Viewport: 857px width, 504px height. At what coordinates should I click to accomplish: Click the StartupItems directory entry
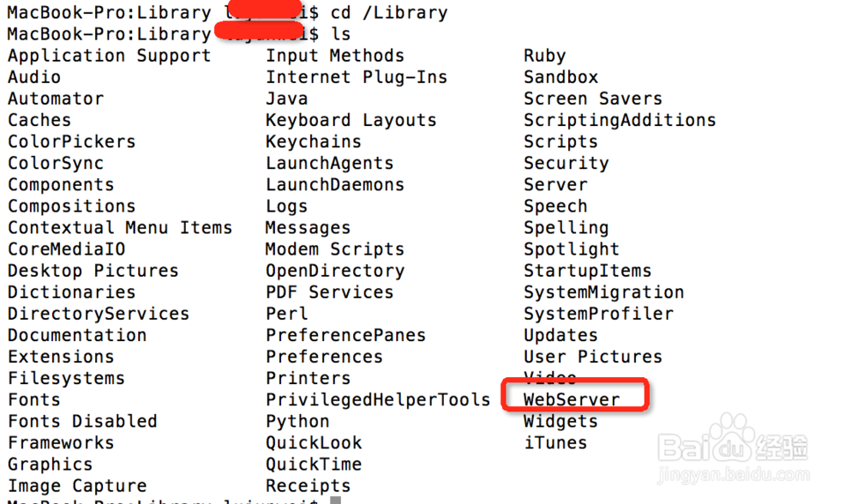588,271
